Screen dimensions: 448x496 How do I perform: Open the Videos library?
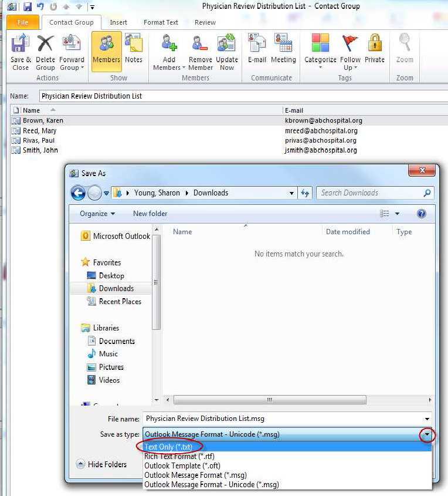[x=104, y=380]
